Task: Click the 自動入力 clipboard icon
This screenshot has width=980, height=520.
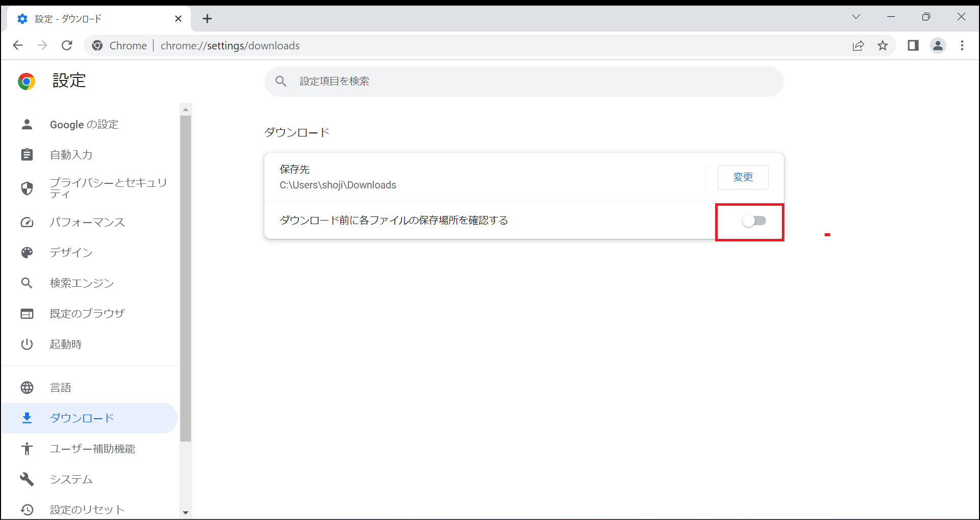Action: click(26, 154)
